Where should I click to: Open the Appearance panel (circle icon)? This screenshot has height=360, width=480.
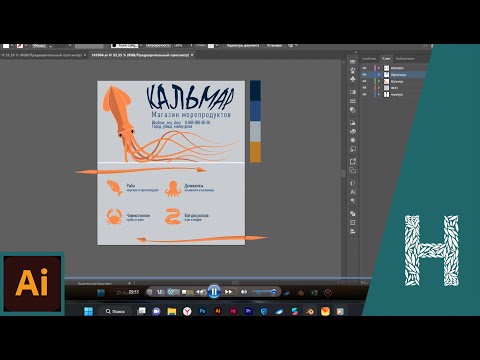pos(353,140)
